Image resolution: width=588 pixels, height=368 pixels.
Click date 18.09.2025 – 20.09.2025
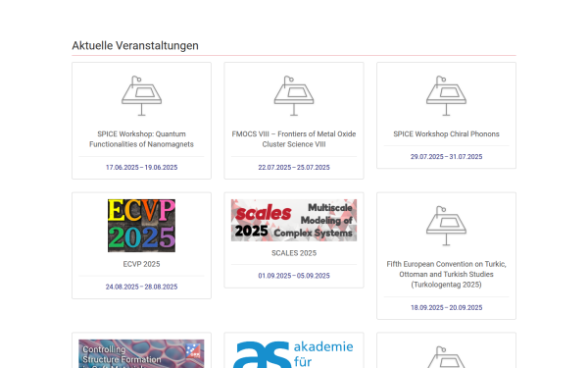click(446, 307)
